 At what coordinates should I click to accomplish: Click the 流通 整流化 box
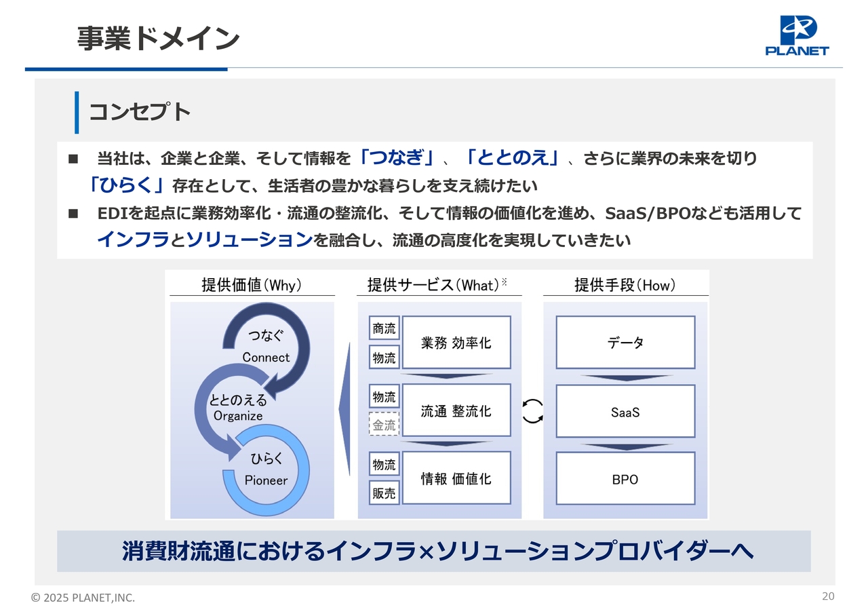[456, 410]
